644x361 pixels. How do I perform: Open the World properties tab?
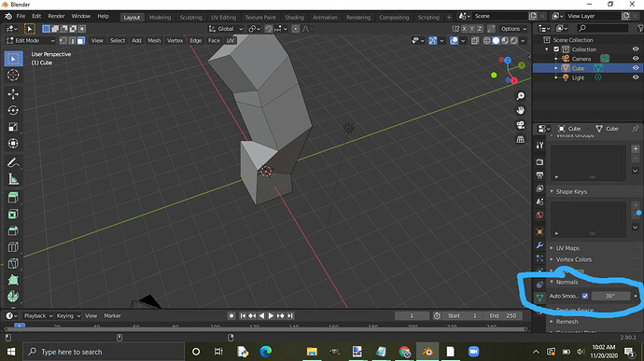point(539,215)
